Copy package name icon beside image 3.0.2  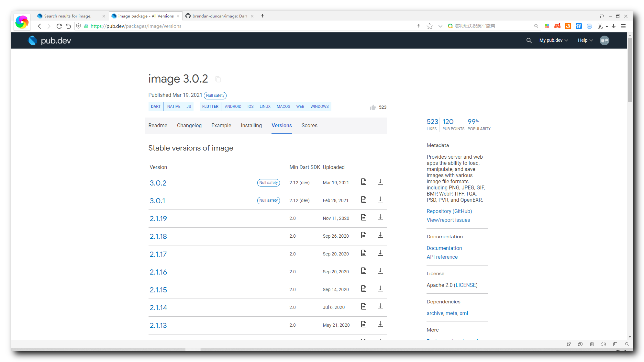pos(218,79)
